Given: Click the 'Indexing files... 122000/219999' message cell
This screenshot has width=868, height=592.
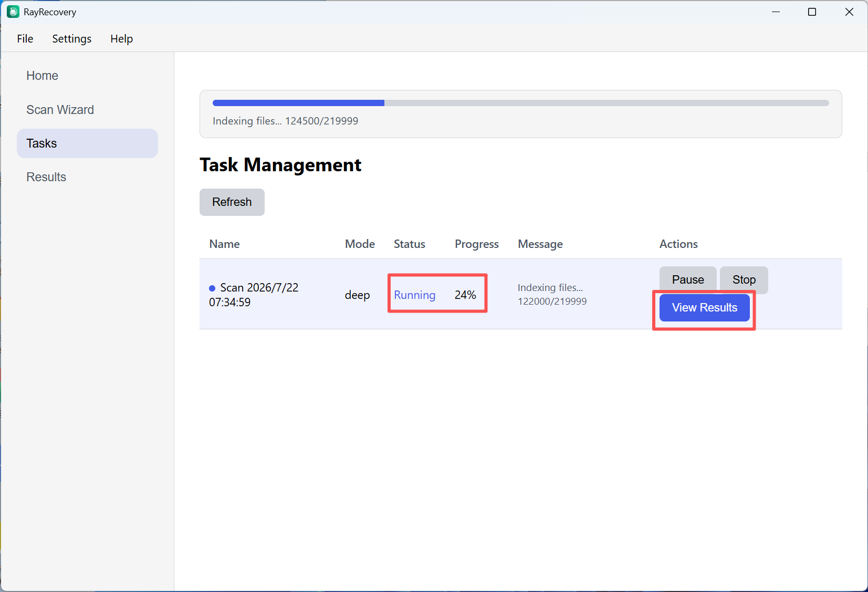Looking at the screenshot, I should (552, 295).
